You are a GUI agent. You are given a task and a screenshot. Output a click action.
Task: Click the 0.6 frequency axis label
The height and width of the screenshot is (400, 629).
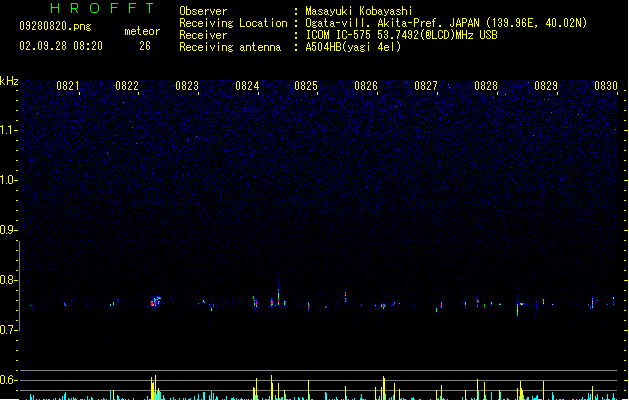point(9,380)
